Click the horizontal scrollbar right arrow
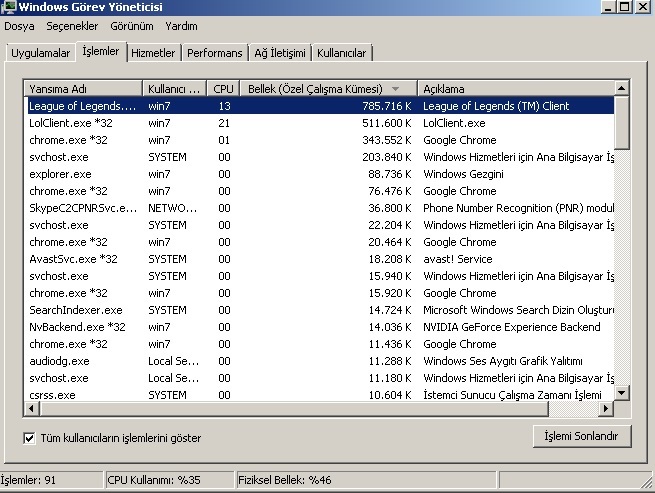This screenshot has width=655, height=493. [x=606, y=409]
